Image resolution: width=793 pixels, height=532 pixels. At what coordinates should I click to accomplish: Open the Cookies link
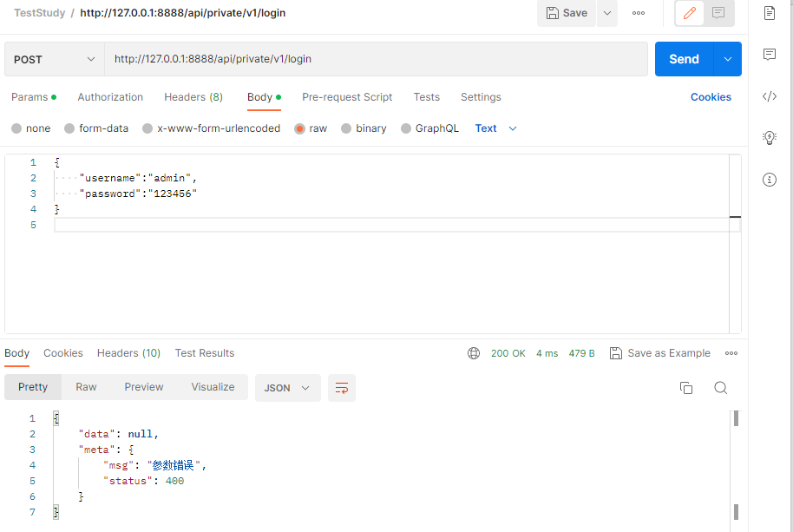711,97
